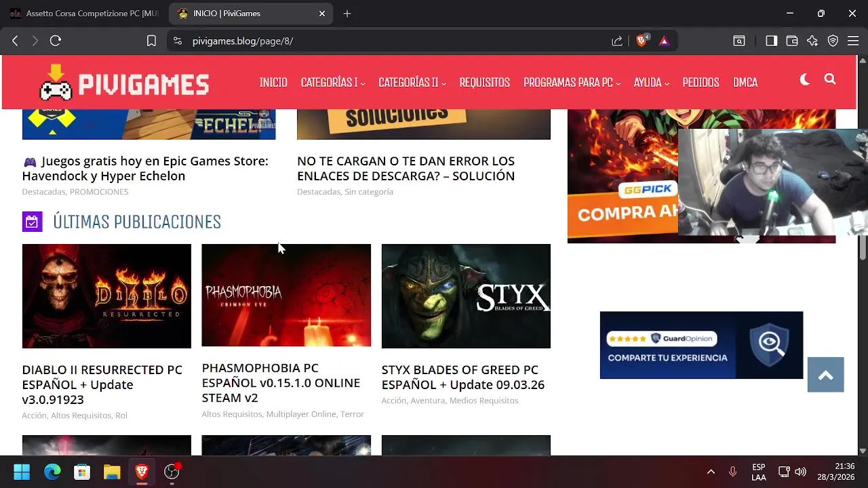Viewport: 868px width, 488px height.
Task: Select the INICIO | PiviGames tab
Action: (251, 14)
